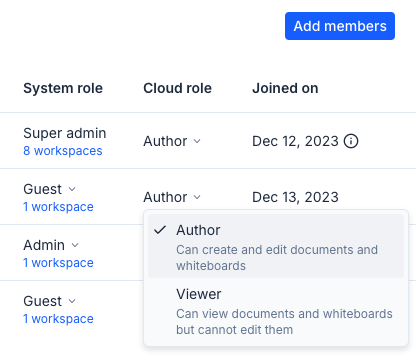Open 1 workspace link under Admin

point(58,263)
